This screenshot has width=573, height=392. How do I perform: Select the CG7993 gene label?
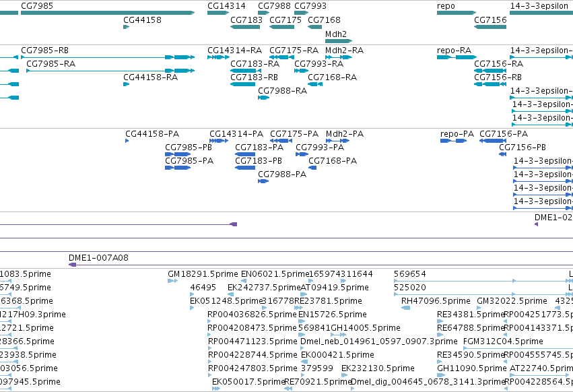310,6
